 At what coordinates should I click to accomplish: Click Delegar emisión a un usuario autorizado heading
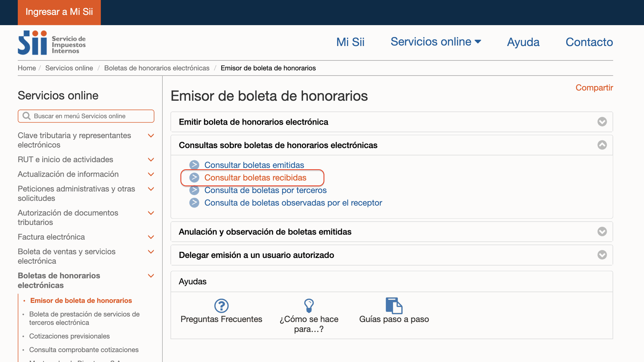[x=256, y=255]
